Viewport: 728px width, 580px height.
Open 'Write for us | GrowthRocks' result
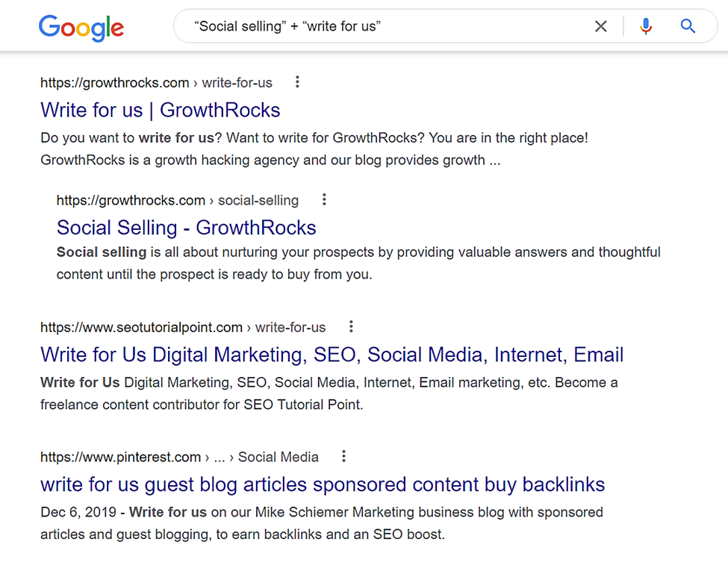tap(161, 110)
